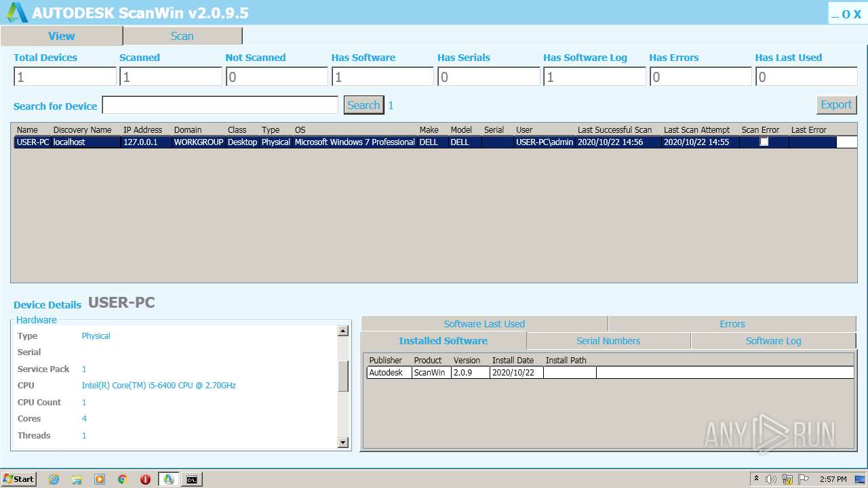Viewport: 868px width, 488px height.
Task: Click the Has Last Used count field
Action: [806, 77]
